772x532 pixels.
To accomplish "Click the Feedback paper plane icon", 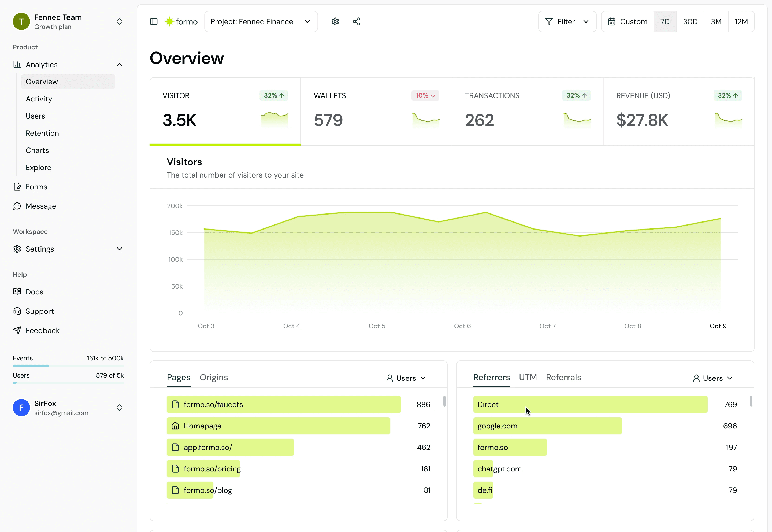I will tap(17, 330).
